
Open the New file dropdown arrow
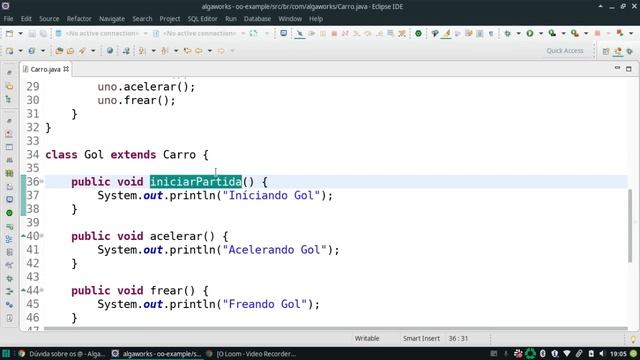click(20, 33)
